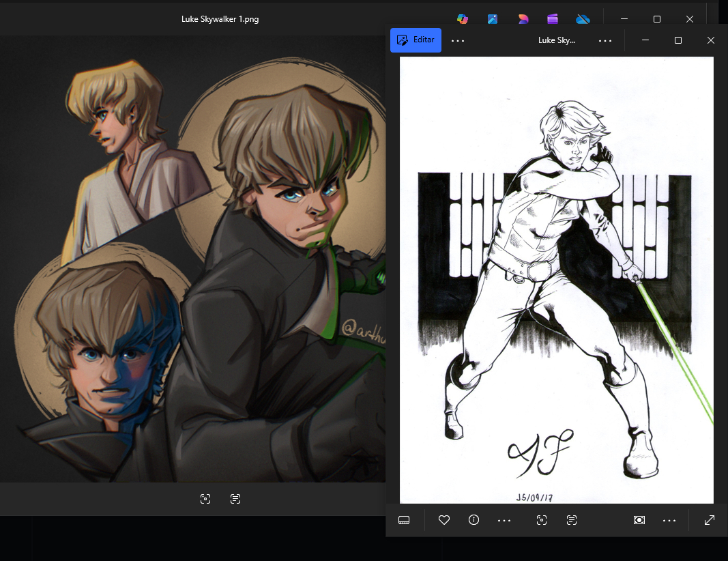
Task: Open Copilot from the background Photos title bar
Action: coord(463,19)
